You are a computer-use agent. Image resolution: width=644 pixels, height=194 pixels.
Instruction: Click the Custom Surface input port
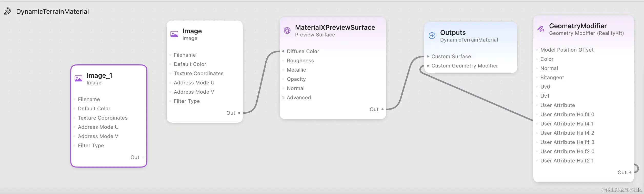pyautogui.click(x=428, y=56)
